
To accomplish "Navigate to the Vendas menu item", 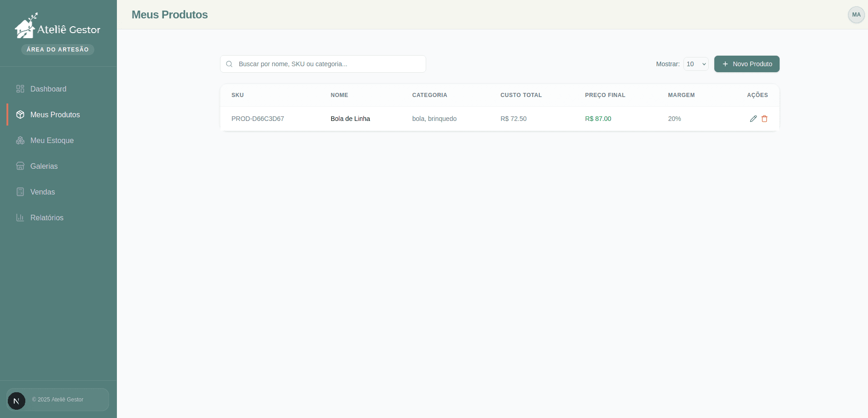I will [x=42, y=192].
